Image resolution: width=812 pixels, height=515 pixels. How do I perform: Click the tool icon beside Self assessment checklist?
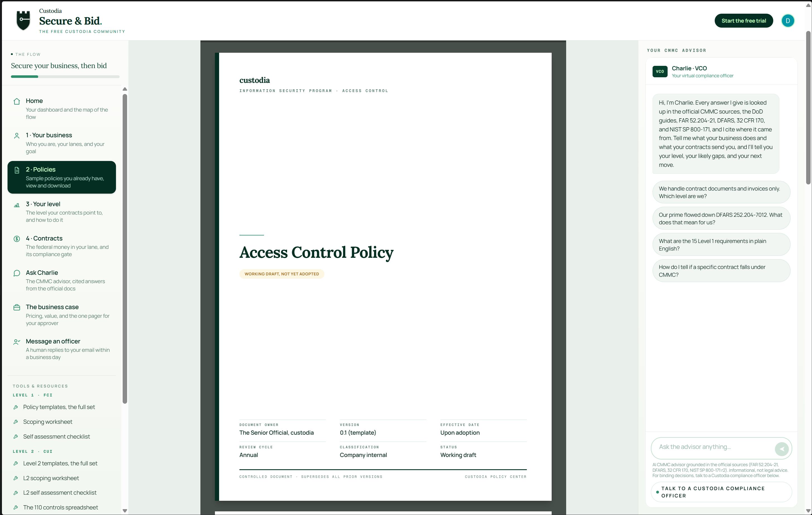[x=16, y=437]
